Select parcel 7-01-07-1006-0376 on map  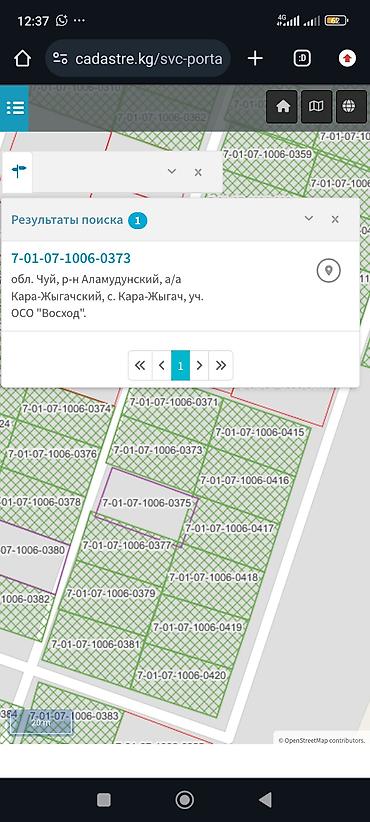click(x=52, y=454)
